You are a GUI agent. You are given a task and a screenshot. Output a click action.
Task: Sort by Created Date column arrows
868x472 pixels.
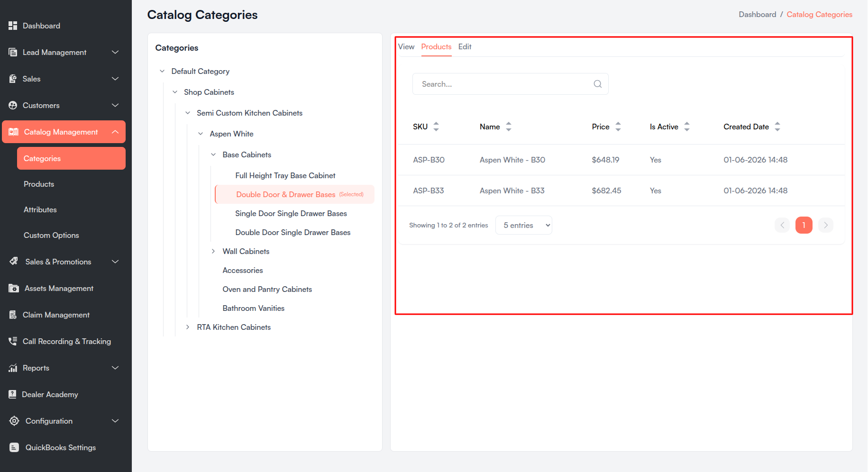point(777,127)
